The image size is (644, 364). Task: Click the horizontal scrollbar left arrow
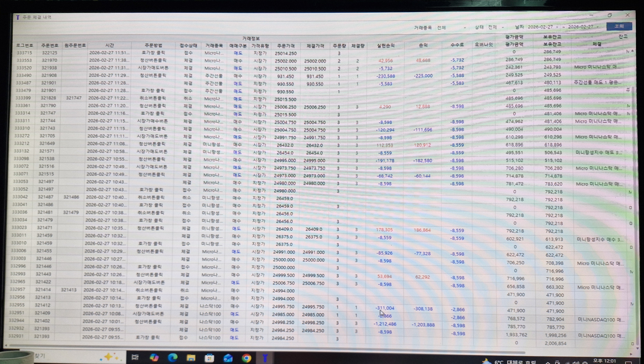pos(6,345)
